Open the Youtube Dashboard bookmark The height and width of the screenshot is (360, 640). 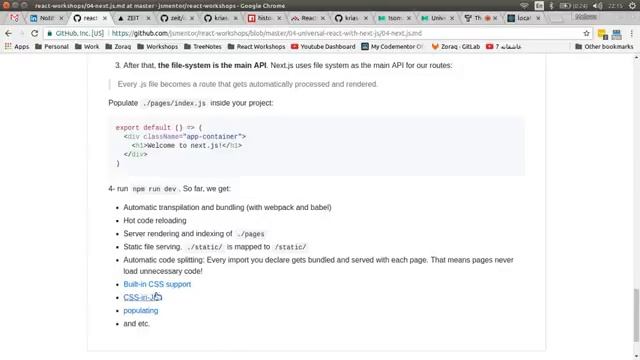click(x=323, y=47)
